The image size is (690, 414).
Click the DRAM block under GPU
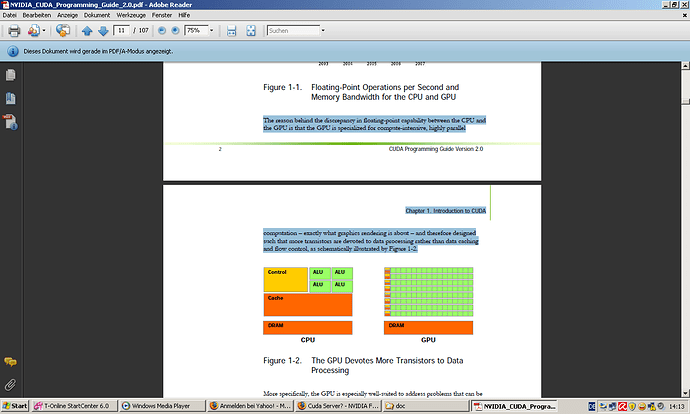428,328
